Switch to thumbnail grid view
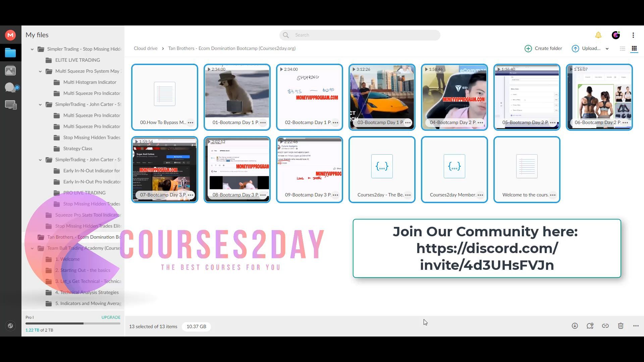Screen dimensions: 644x362 click(x=634, y=49)
